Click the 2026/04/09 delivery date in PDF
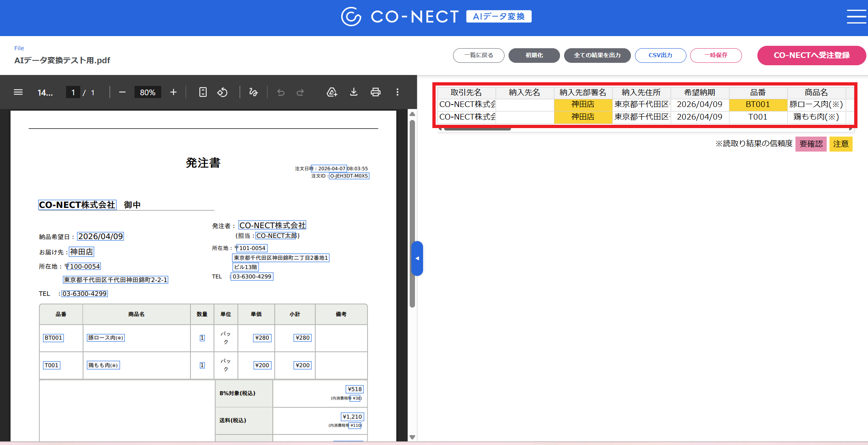868x445 pixels. point(100,236)
